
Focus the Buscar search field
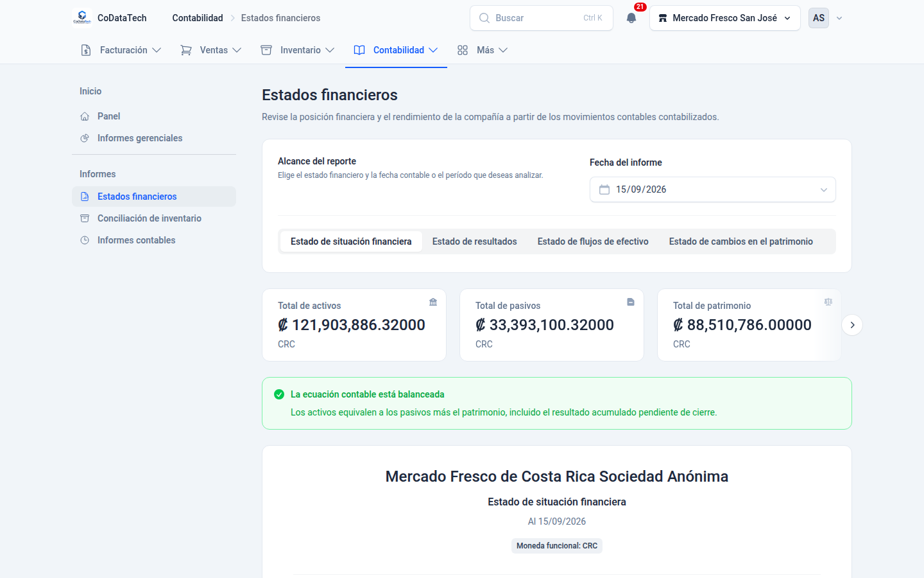tap(542, 18)
